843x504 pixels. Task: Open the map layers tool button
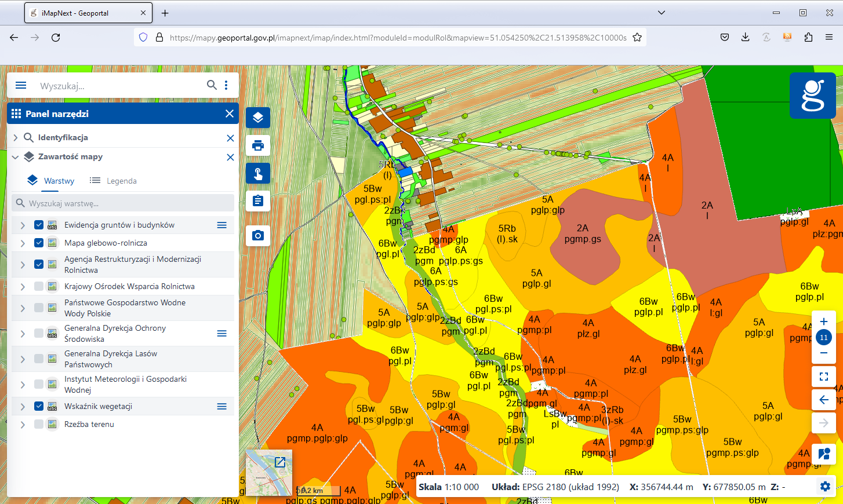click(x=258, y=118)
